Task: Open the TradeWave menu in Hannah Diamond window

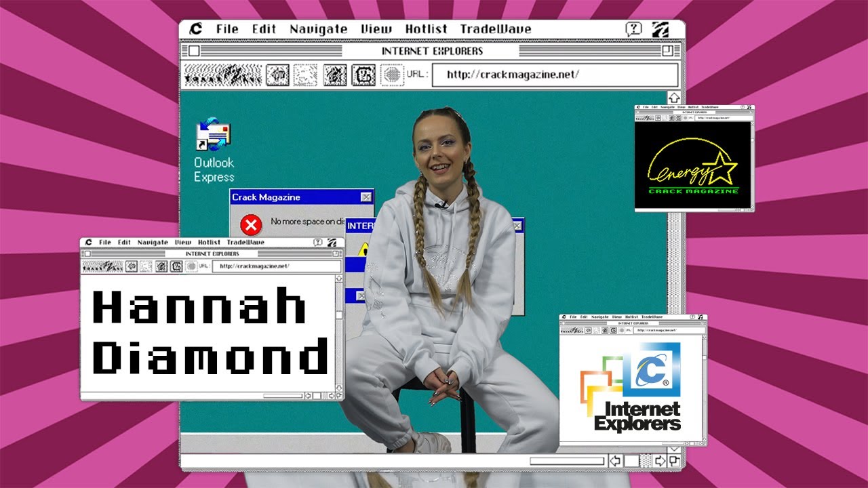Action: point(245,242)
